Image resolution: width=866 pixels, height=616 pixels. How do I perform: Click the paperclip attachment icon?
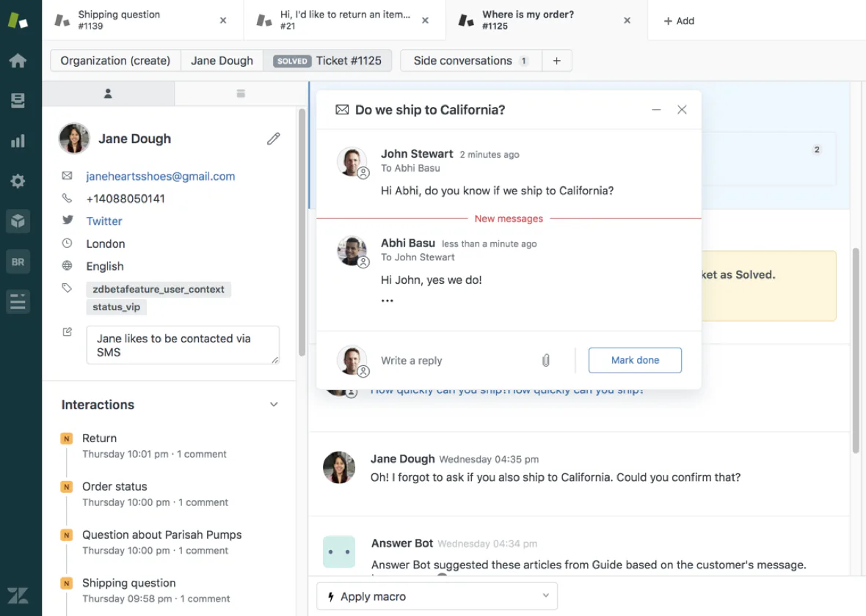[x=546, y=360]
